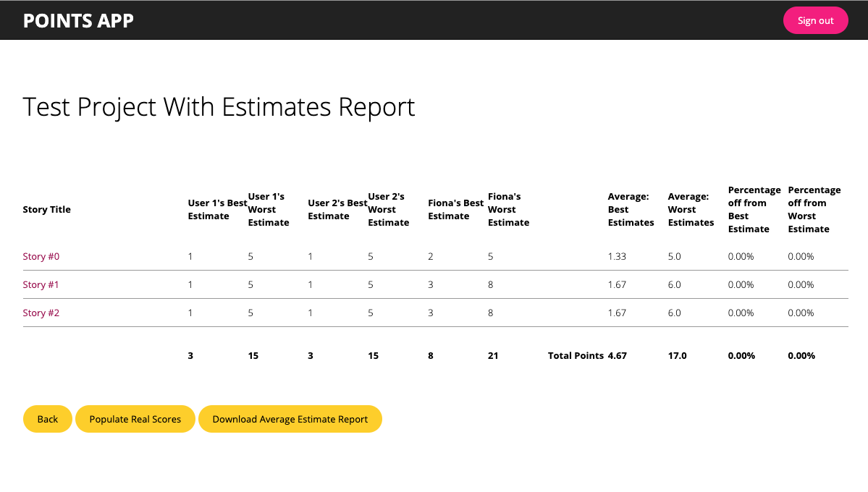Image resolution: width=868 pixels, height=492 pixels.
Task: Select User 2's best estimate 1 for Story #1
Action: pos(311,284)
